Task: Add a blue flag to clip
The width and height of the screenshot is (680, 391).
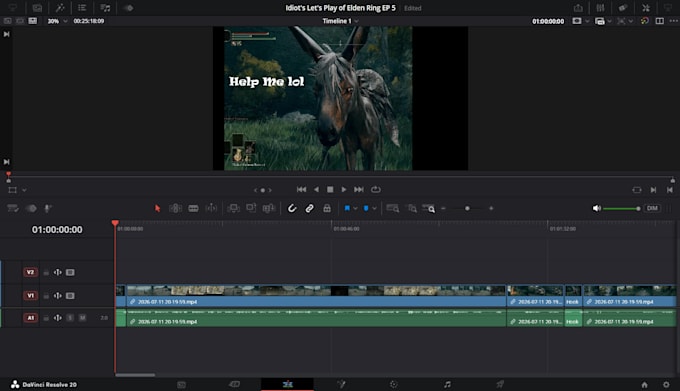Action: coord(347,209)
